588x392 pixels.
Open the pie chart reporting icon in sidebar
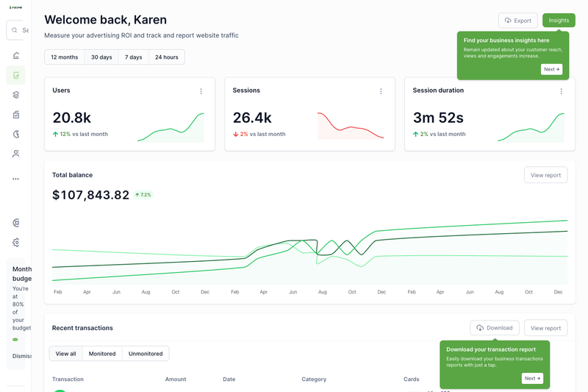tap(15, 135)
